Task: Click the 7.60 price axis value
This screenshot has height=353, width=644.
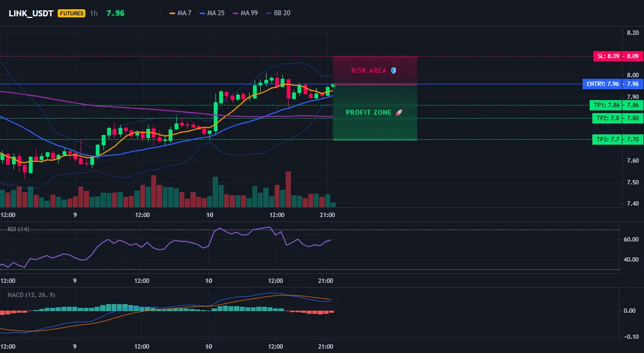Action: pyautogui.click(x=633, y=160)
